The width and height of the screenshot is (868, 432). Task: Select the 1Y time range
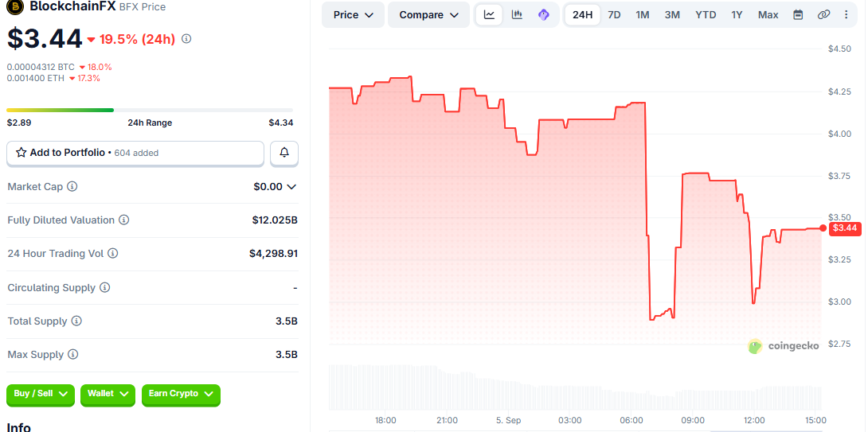tap(737, 15)
